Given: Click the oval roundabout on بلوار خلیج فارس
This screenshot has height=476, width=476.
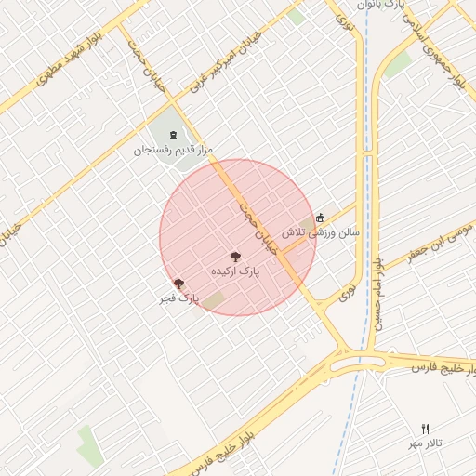Looking at the screenshot, I should tap(358, 364).
